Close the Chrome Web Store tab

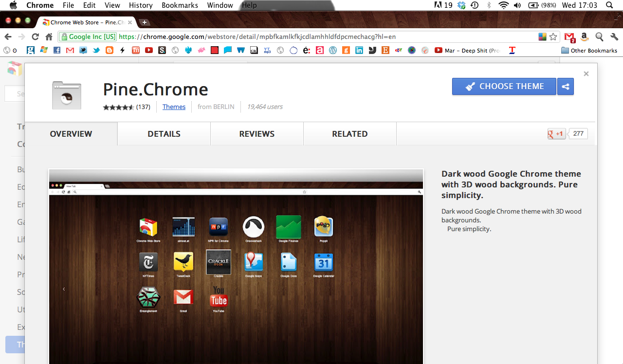click(130, 22)
